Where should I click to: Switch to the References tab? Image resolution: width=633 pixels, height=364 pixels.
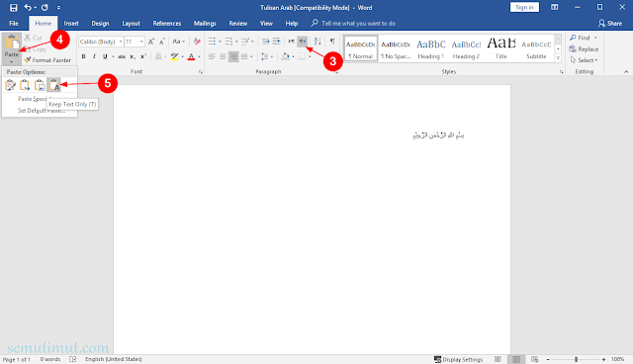coord(167,24)
